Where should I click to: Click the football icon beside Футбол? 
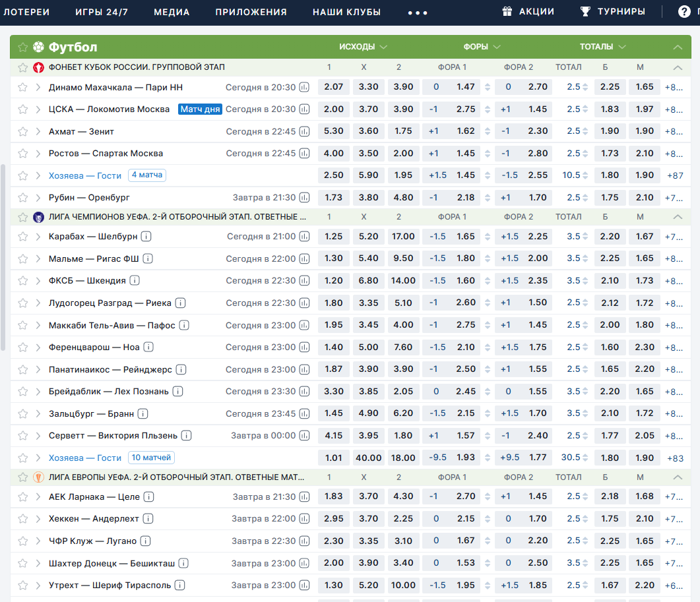[x=39, y=47]
